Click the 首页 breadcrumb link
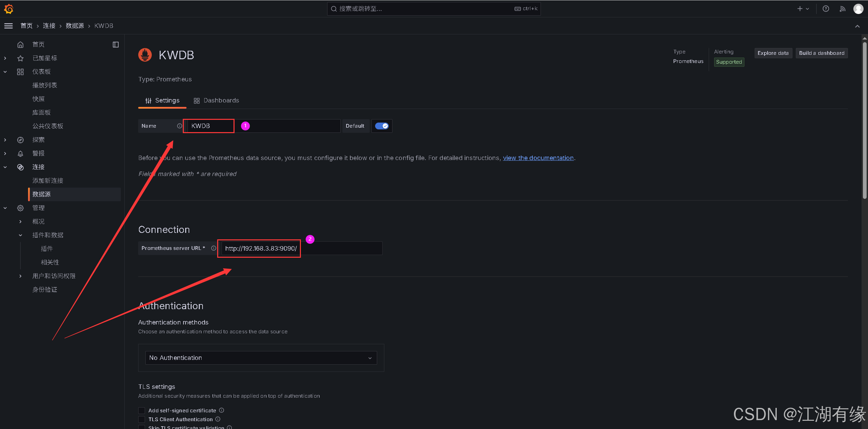This screenshot has width=868, height=429. pyautogui.click(x=27, y=26)
